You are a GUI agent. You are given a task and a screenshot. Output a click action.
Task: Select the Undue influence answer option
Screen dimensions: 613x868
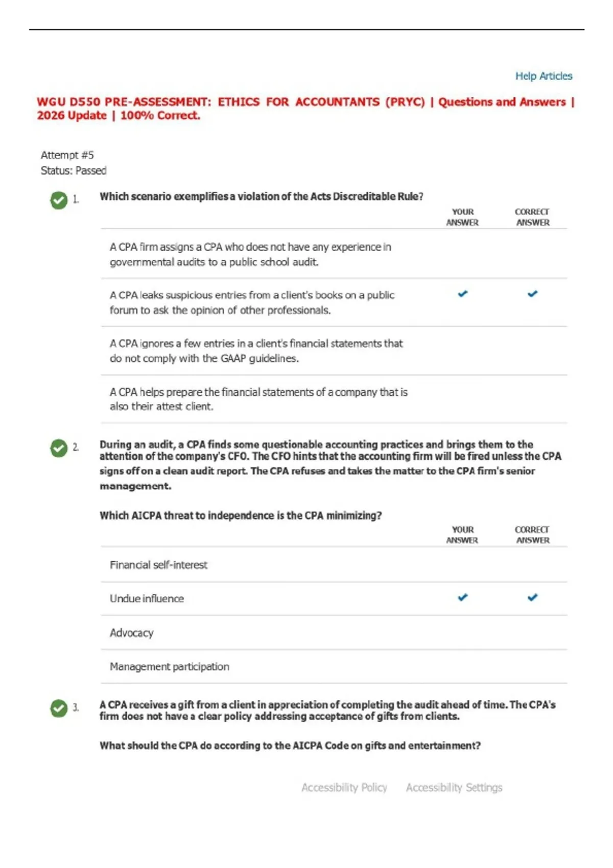[334, 598]
